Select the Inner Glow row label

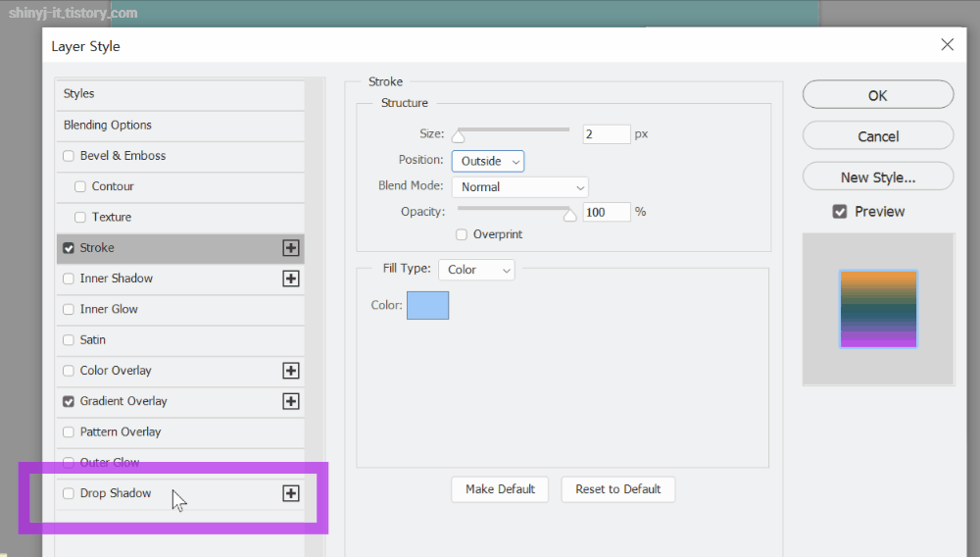tap(109, 309)
